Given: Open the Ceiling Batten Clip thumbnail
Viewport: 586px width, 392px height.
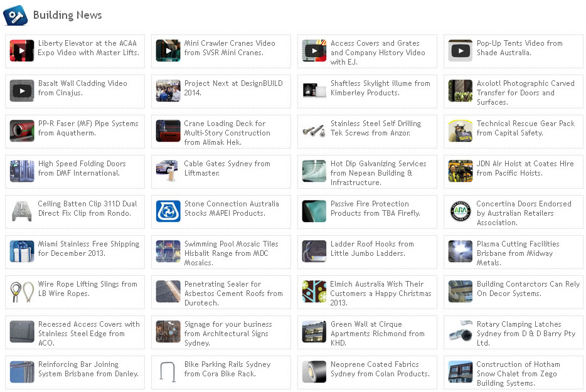Looking at the screenshot, I should [22, 211].
